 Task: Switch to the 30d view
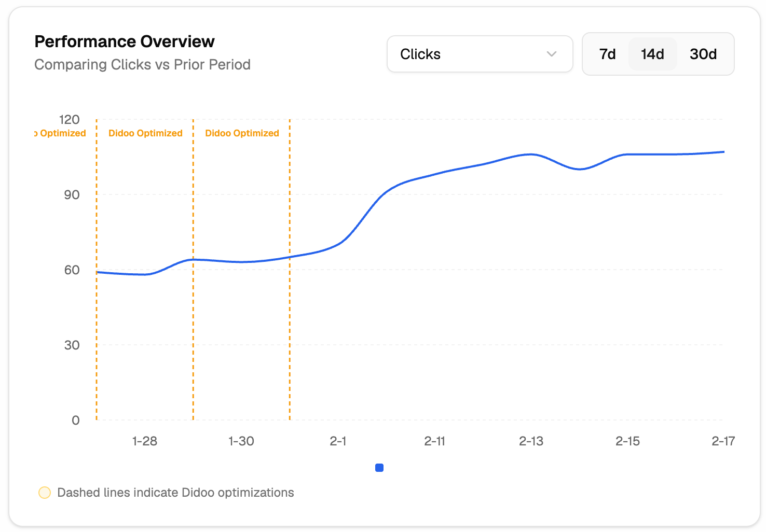703,54
